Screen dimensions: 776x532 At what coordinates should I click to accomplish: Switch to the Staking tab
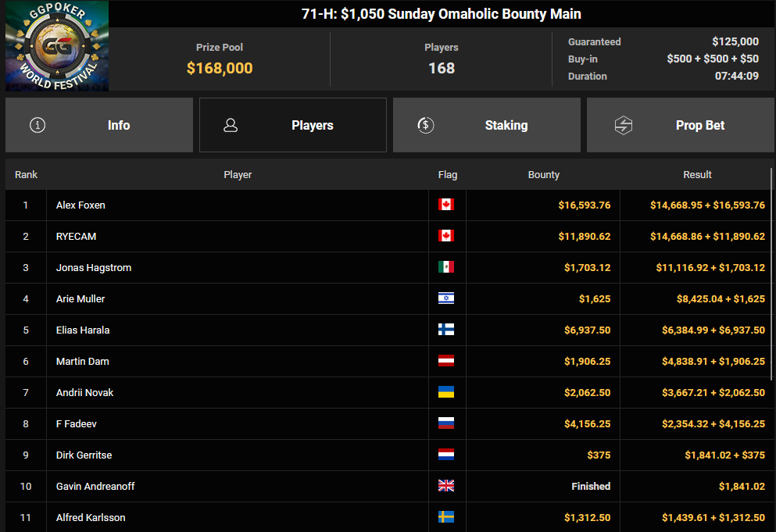487,125
